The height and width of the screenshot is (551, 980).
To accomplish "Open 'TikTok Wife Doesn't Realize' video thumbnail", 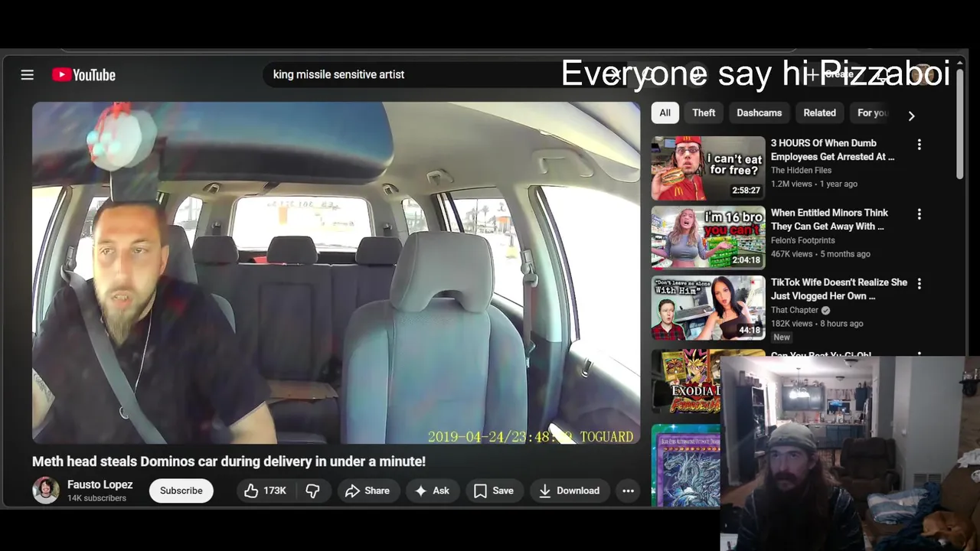I will click(708, 308).
